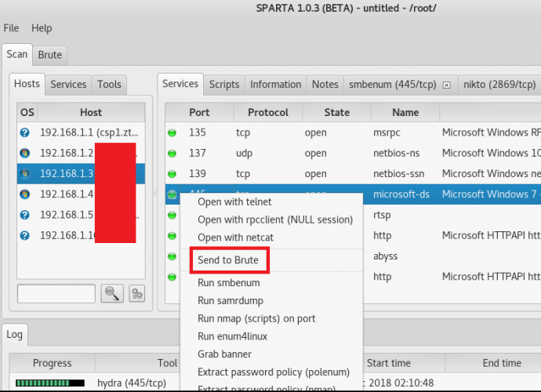Select the netbios-ns service name

pos(397,153)
